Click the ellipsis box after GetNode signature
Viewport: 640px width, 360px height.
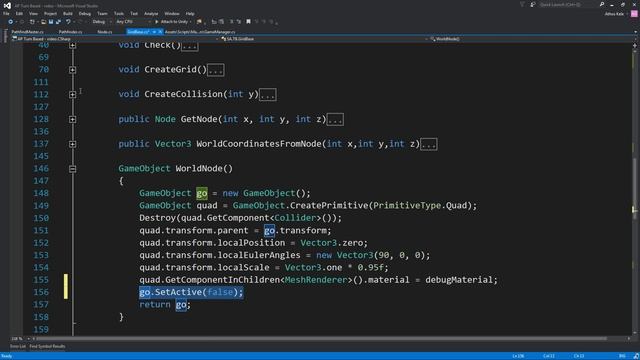pyautogui.click(x=335, y=120)
